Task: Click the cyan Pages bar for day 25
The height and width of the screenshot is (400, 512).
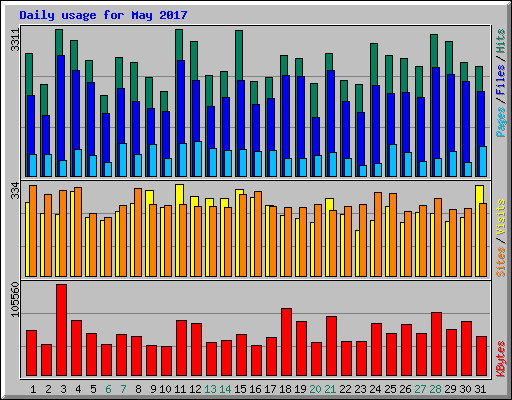Action: pyautogui.click(x=393, y=160)
